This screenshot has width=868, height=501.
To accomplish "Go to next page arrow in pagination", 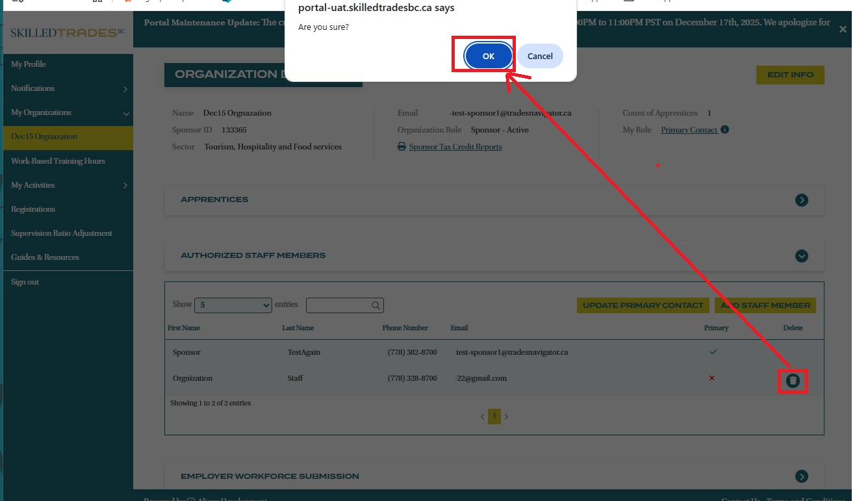I will [x=506, y=417].
